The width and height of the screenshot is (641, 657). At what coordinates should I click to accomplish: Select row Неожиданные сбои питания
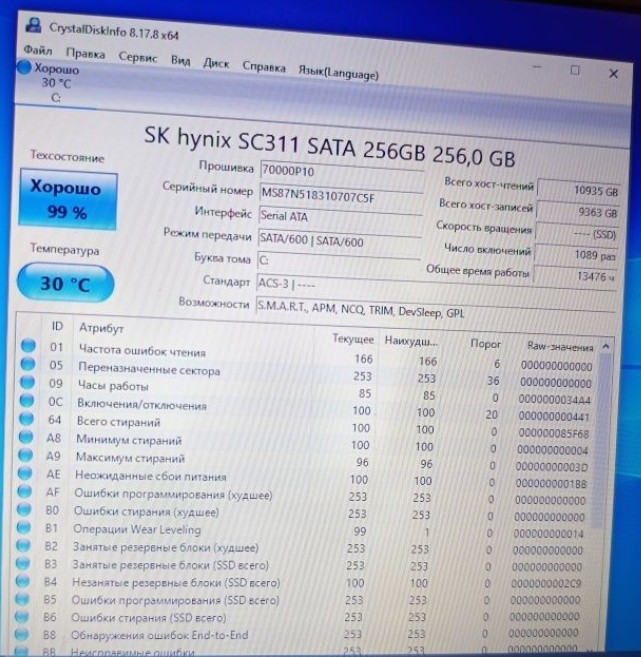305,479
